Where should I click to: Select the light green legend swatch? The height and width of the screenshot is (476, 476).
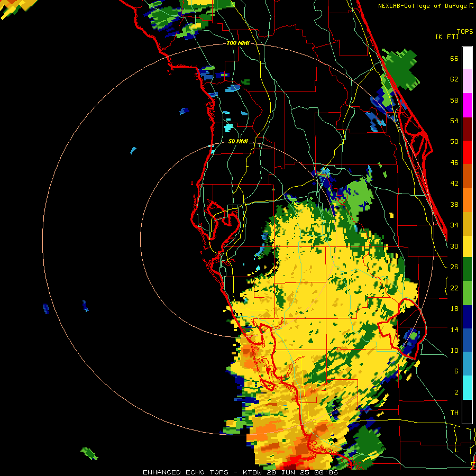pos(467,293)
